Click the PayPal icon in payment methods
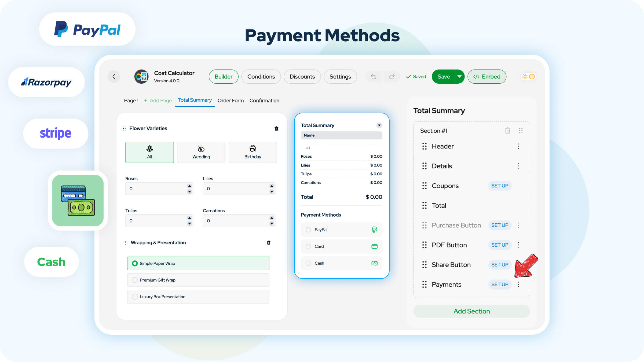The image size is (644, 362). click(374, 230)
